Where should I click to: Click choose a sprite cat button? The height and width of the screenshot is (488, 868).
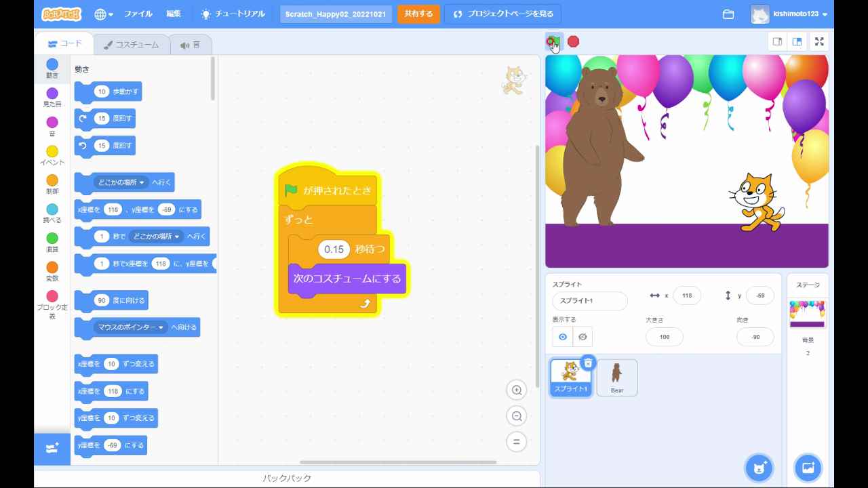tap(759, 468)
